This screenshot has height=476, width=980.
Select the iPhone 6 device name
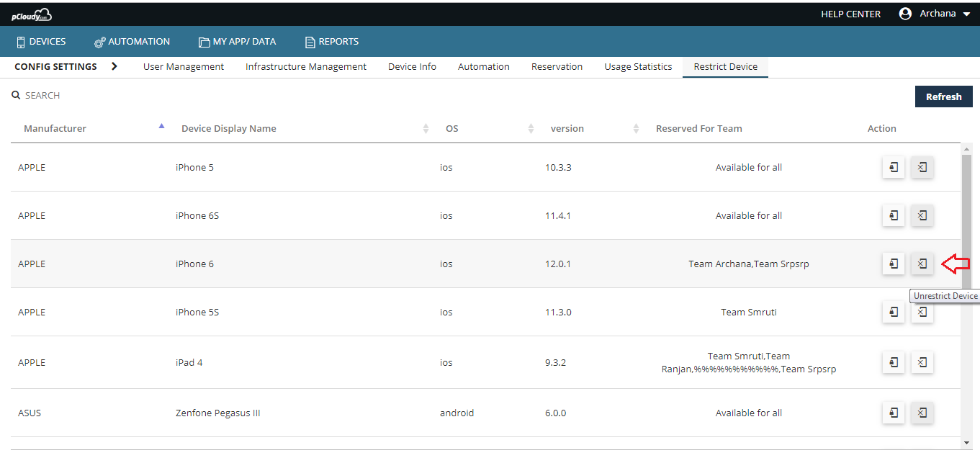194,264
